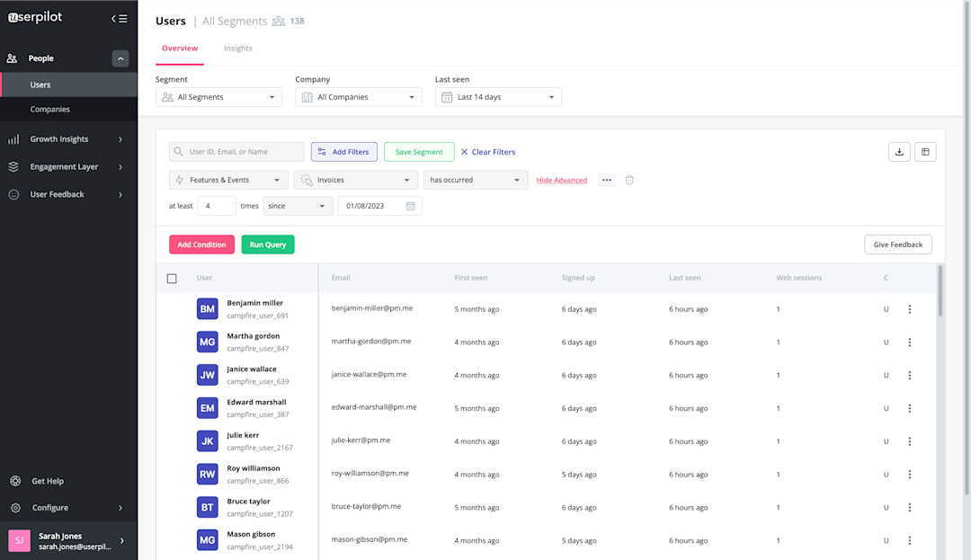Open the row actions menu for Benjamin miller

[x=910, y=309]
